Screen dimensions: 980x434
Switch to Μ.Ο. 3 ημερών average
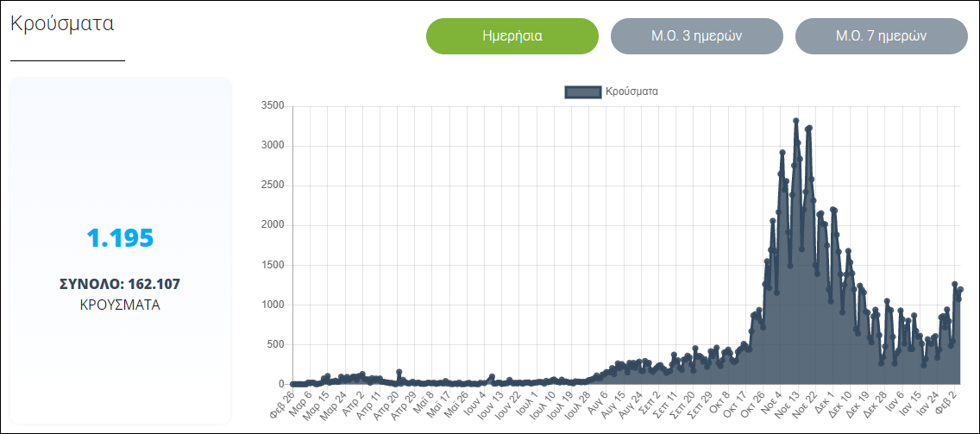point(696,36)
